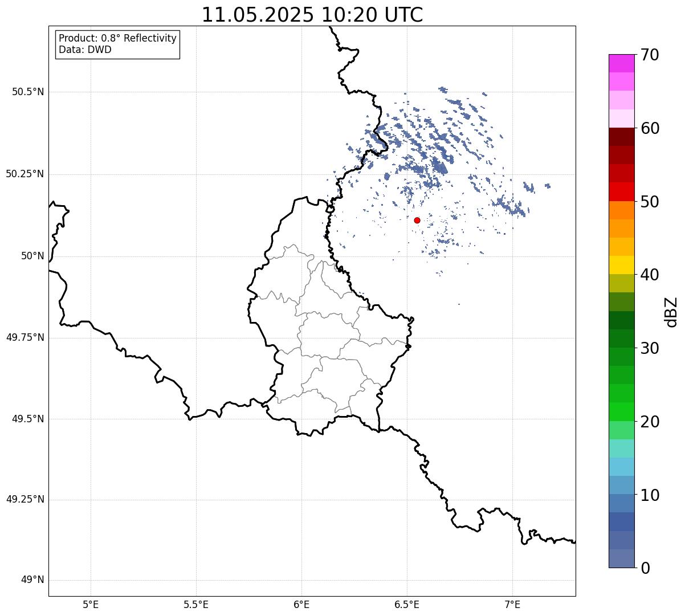Click the colorbar tick label 20
Screen dimensions: 685x616
click(x=650, y=422)
